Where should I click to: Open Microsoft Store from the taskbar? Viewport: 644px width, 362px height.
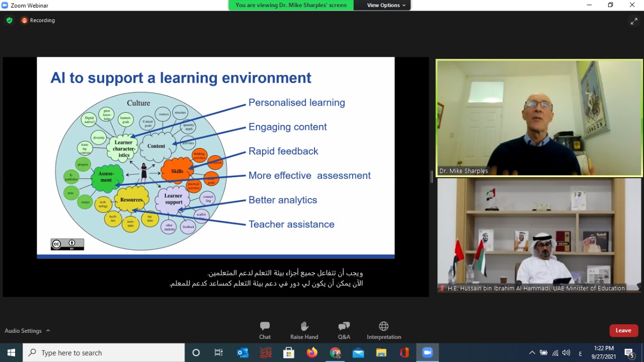(x=289, y=352)
